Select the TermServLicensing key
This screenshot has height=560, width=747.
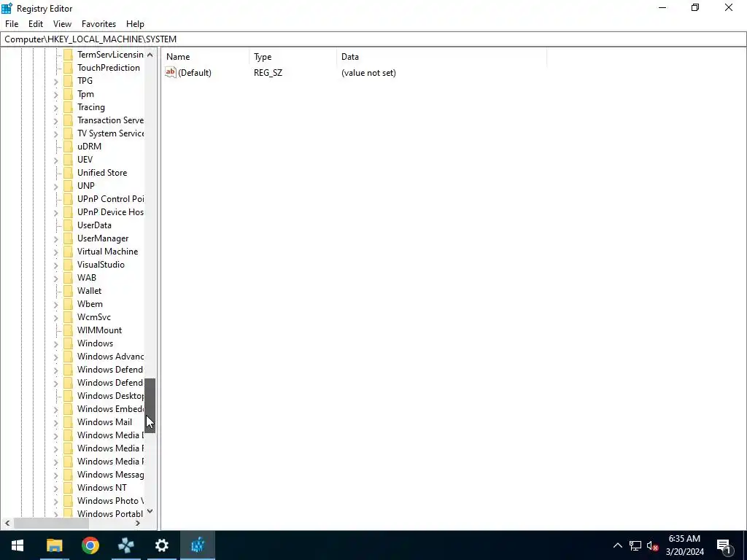click(110, 54)
